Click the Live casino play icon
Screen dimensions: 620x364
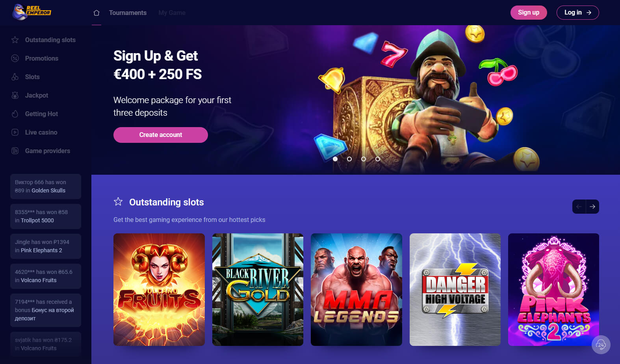point(15,132)
